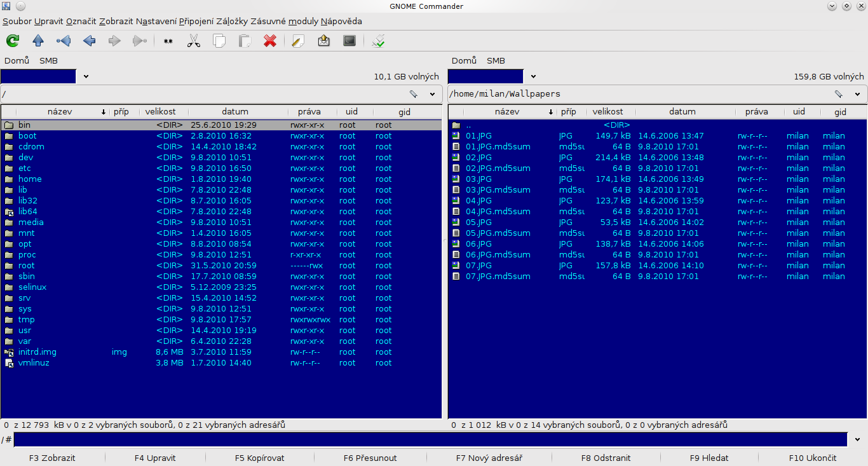Go back using the blue left arrow
The width and height of the screenshot is (868, 466).
tap(89, 41)
